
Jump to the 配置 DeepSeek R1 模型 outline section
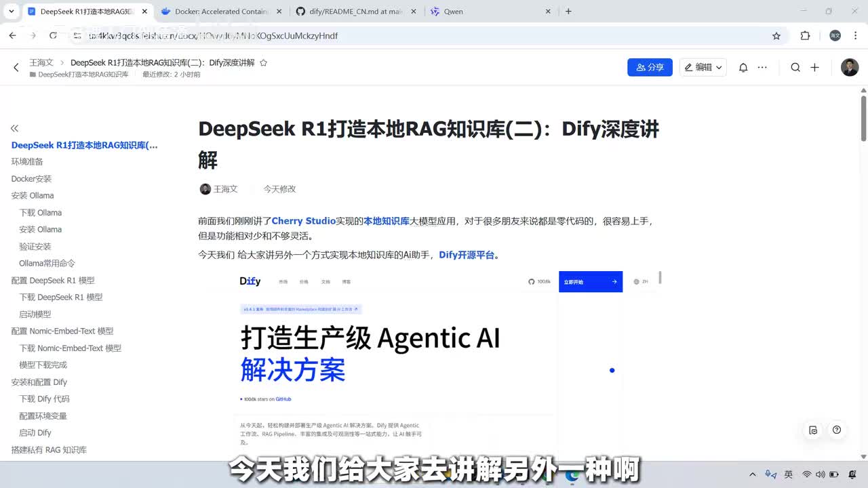pos(53,281)
